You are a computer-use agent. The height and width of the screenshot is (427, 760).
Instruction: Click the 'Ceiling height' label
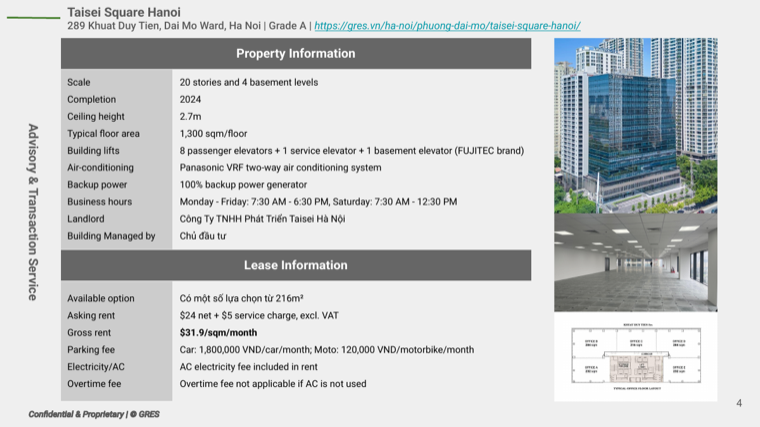[95, 116]
